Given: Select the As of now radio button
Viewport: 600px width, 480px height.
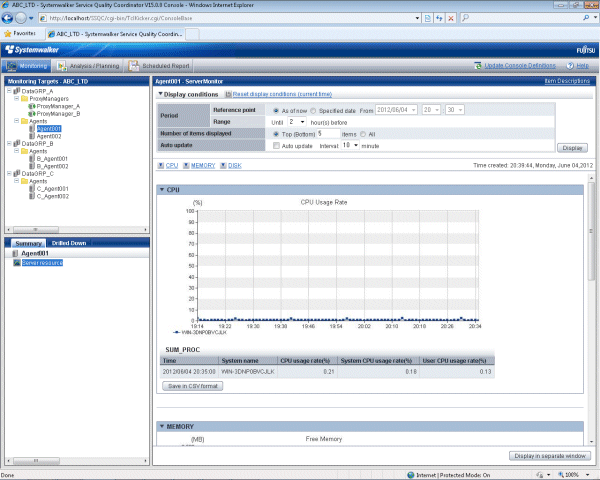Looking at the screenshot, I should [x=276, y=111].
